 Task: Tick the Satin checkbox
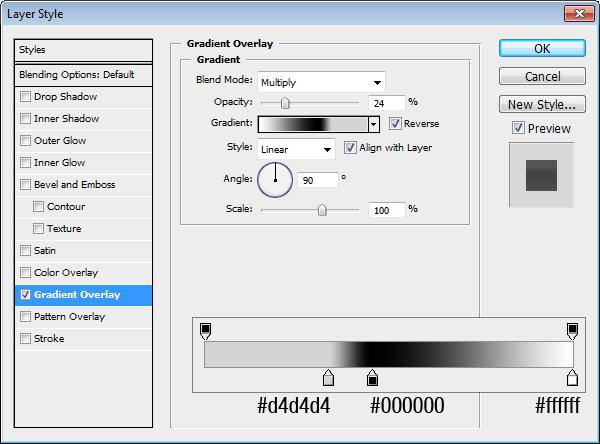click(x=25, y=251)
